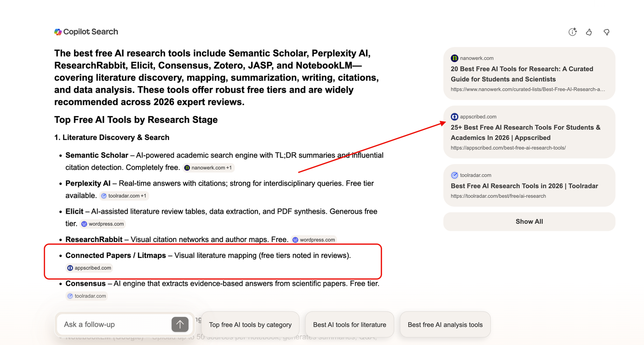Click the nanowerk.com favicon in source card
Image resolution: width=644 pixels, height=345 pixels.
pos(454,58)
